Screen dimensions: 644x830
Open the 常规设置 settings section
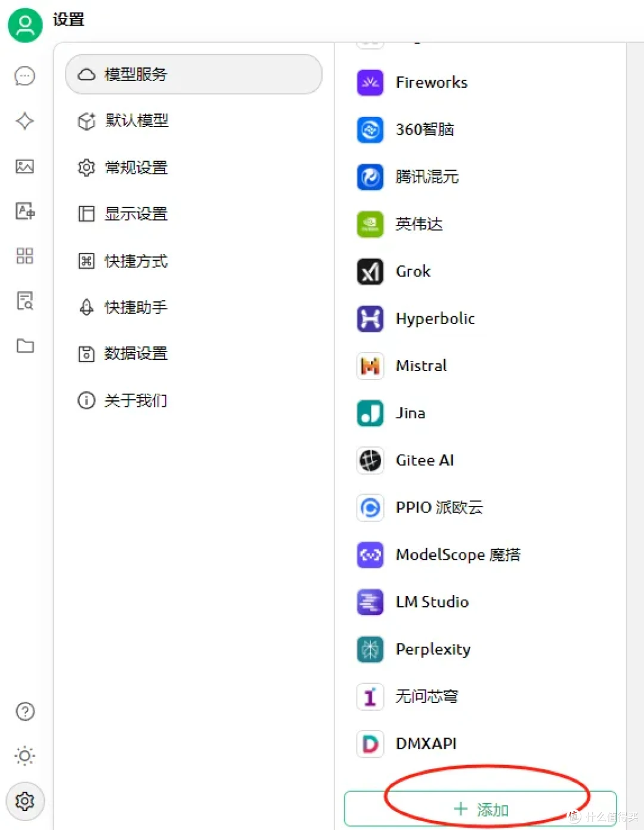coord(194,167)
